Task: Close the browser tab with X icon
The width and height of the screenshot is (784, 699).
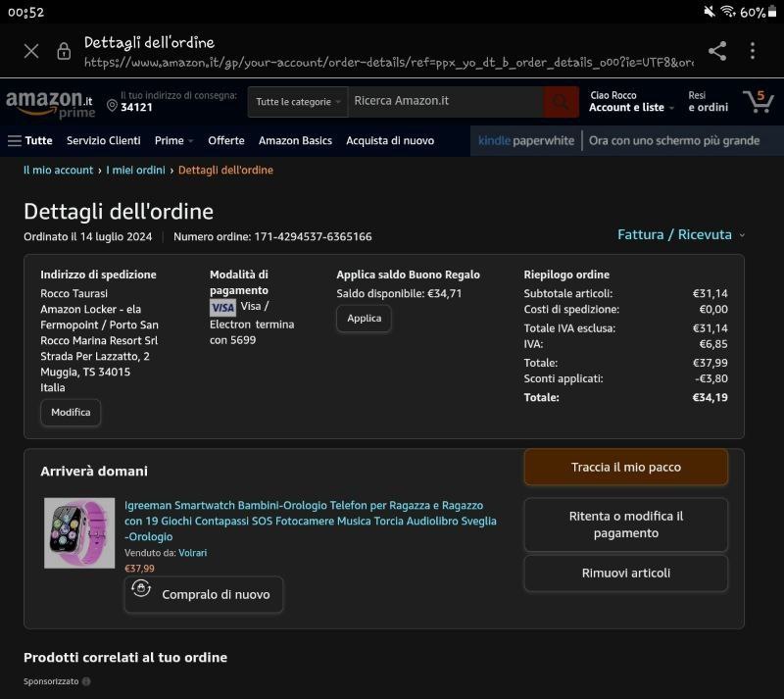Action: (x=31, y=51)
